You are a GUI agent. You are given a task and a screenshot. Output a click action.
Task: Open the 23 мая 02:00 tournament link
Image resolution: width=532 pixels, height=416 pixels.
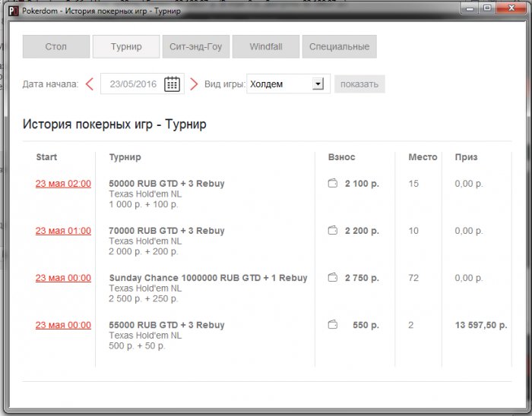(x=63, y=184)
